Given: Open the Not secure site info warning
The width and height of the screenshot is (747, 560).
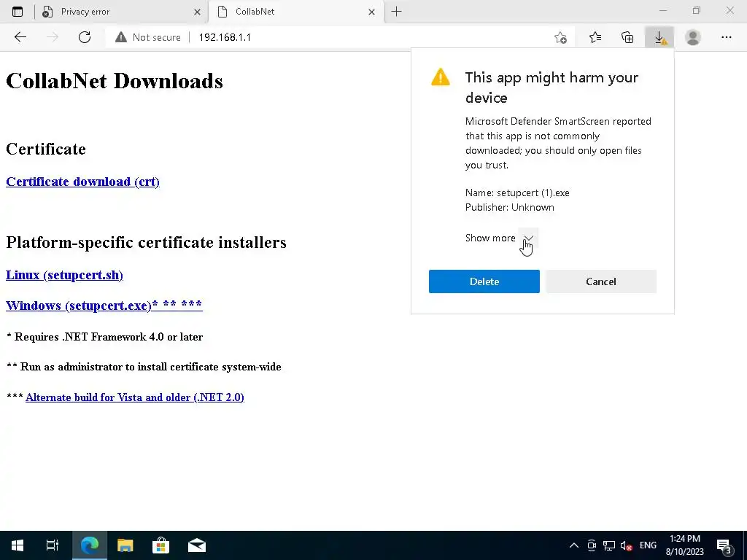Looking at the screenshot, I should coord(148,37).
